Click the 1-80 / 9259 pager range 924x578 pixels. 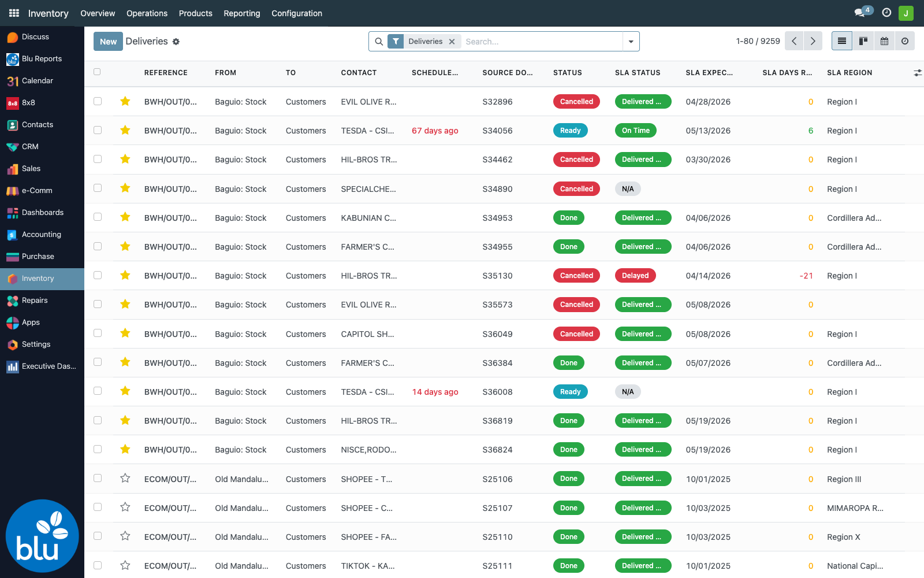(x=758, y=42)
